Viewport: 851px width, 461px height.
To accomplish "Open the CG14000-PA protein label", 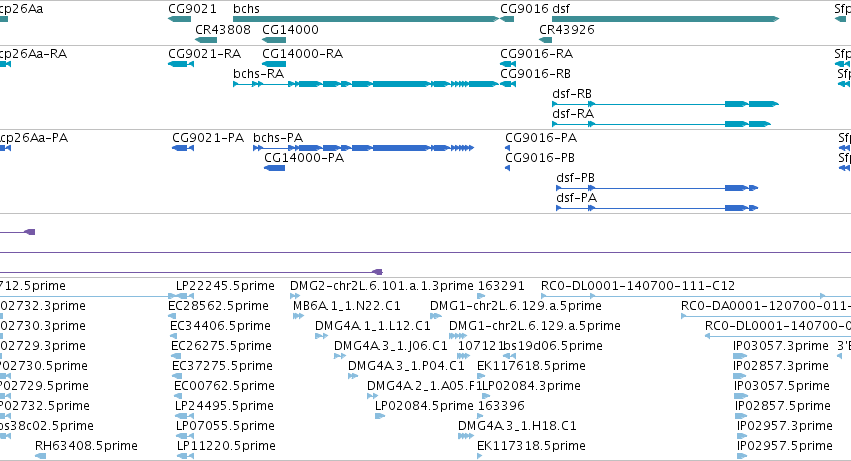I will click(x=304, y=158).
